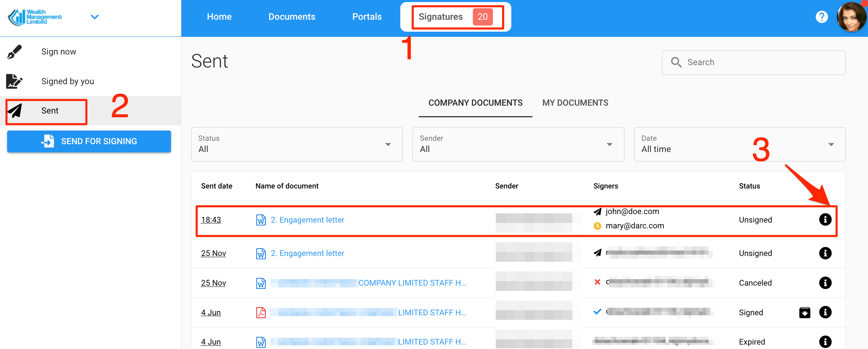
Task: Click info icon for Canceled document row
Action: (825, 283)
